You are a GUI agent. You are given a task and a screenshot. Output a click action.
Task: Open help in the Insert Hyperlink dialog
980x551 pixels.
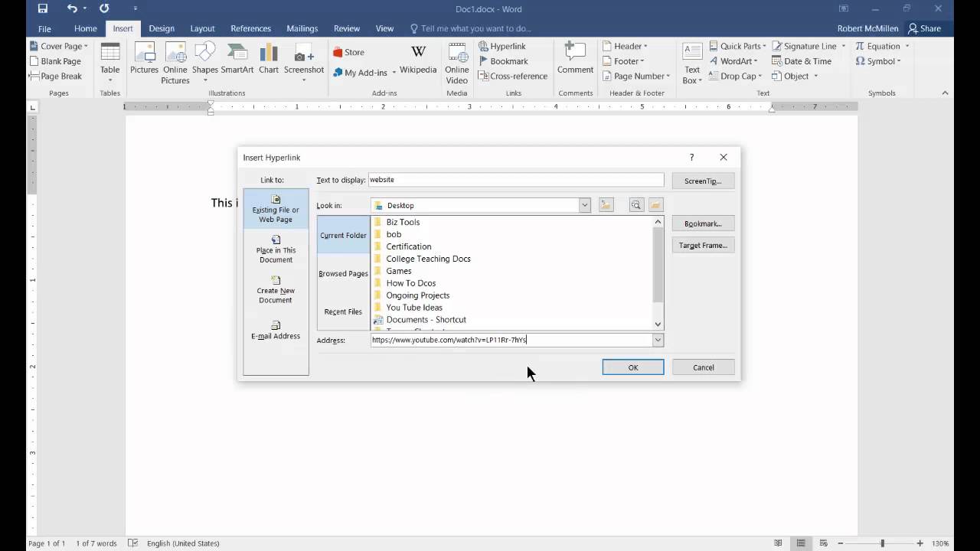point(691,157)
